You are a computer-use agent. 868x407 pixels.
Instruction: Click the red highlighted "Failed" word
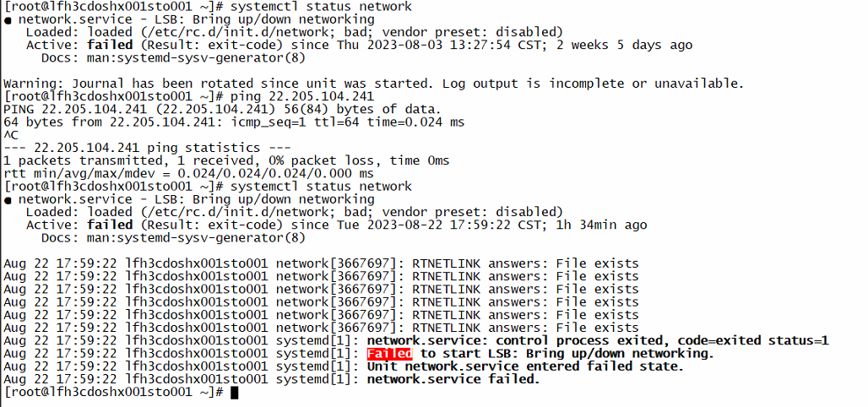coord(389,354)
